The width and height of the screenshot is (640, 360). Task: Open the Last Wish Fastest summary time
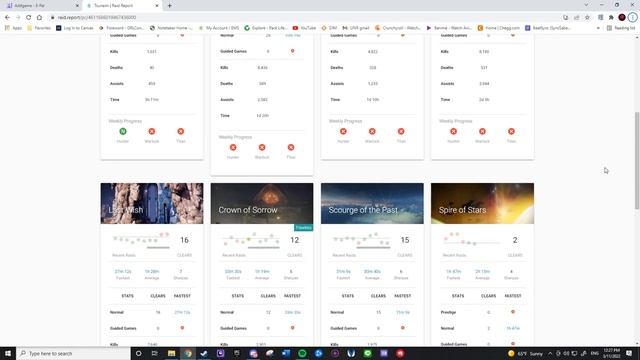point(123,271)
